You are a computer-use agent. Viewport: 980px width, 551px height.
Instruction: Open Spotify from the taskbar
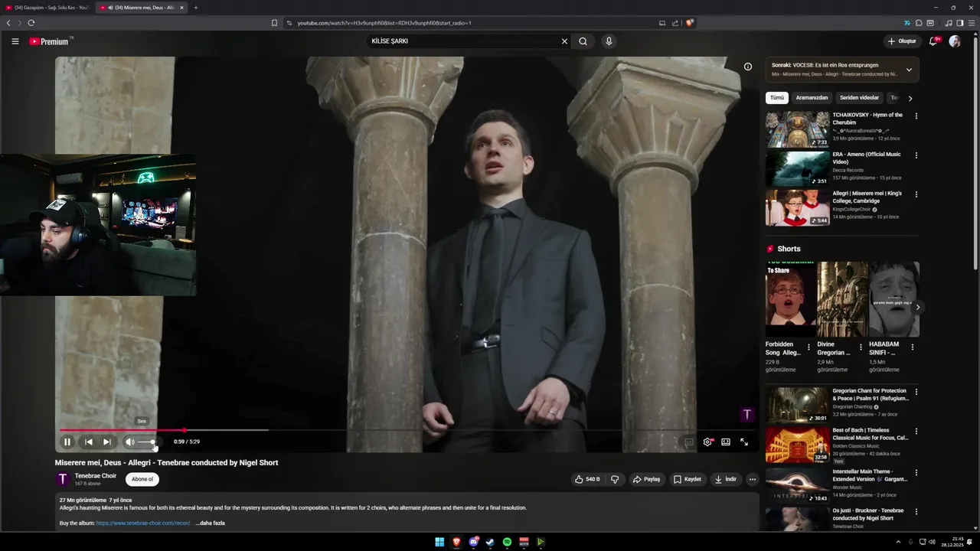(507, 542)
